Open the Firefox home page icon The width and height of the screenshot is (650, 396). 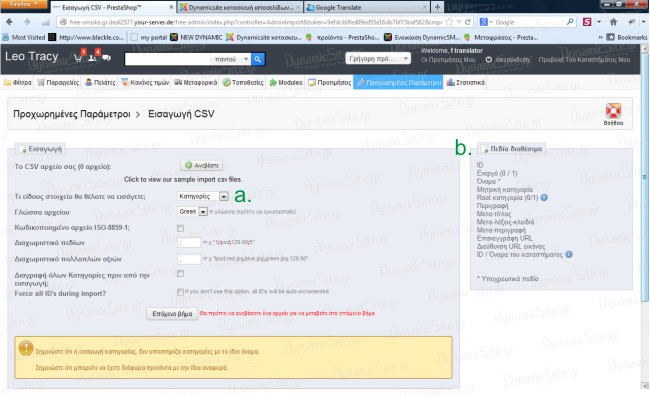[x=613, y=22]
